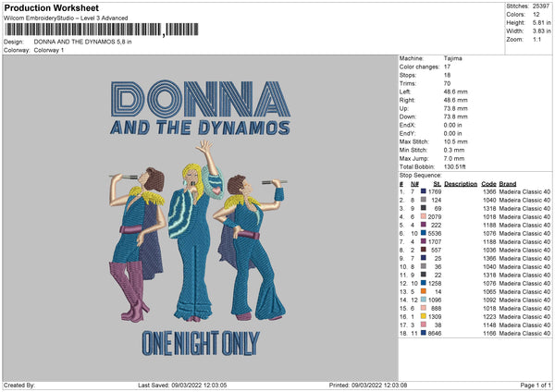The height and width of the screenshot is (392, 555).
Task: Click the light blue swatch in stop row 14
Action: click(423, 300)
